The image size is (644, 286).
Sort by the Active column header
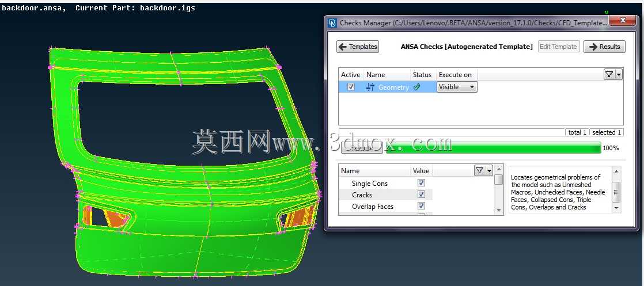tap(350, 75)
